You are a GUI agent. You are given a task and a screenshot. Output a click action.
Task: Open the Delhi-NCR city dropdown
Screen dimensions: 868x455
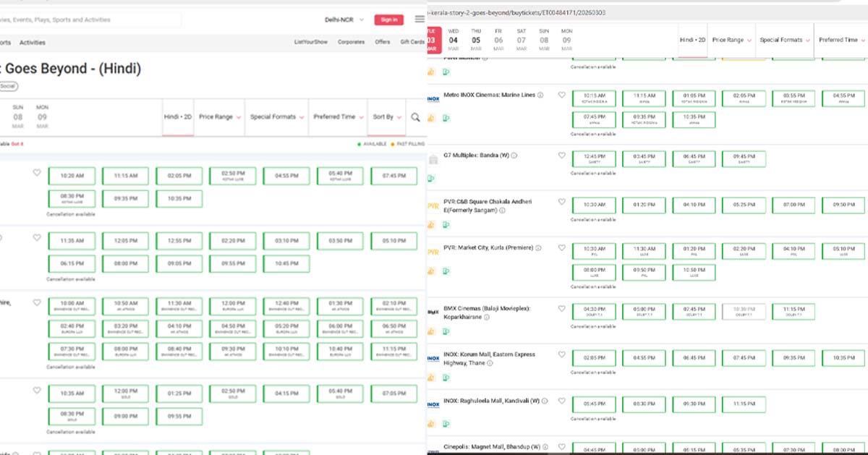click(344, 20)
